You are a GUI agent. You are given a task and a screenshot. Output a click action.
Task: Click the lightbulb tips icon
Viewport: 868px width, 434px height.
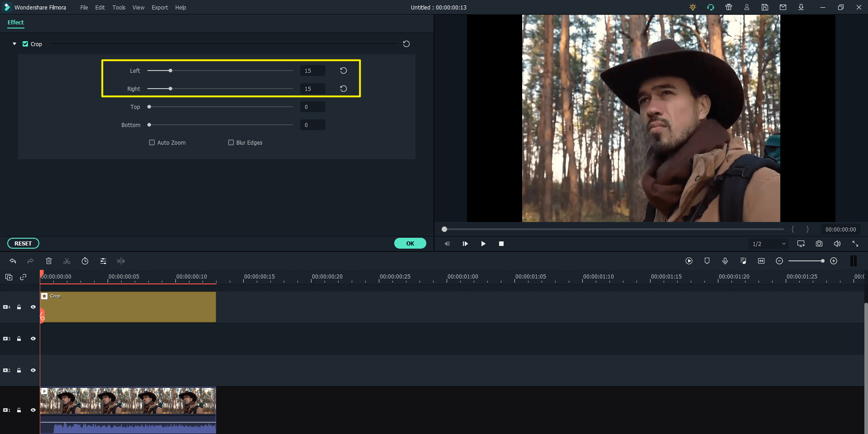(x=693, y=7)
